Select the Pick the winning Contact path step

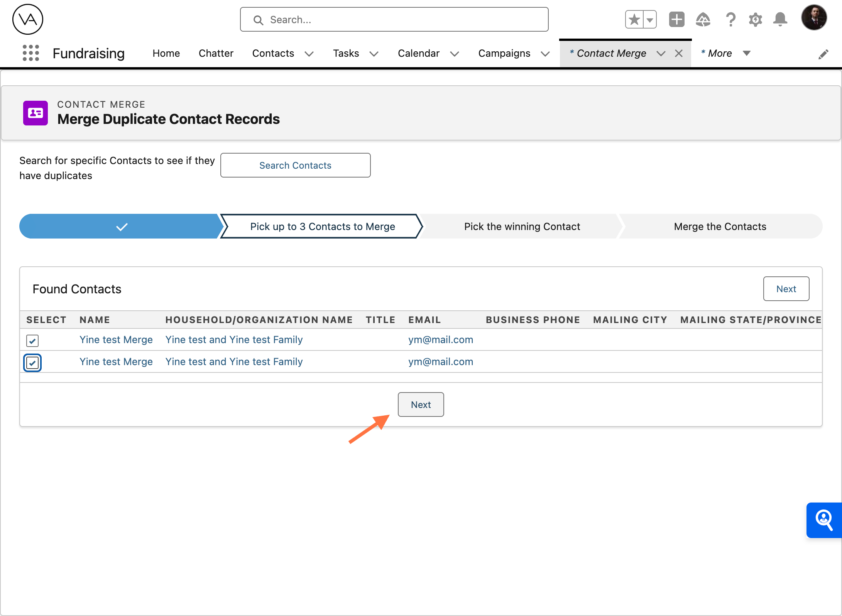coord(522,226)
